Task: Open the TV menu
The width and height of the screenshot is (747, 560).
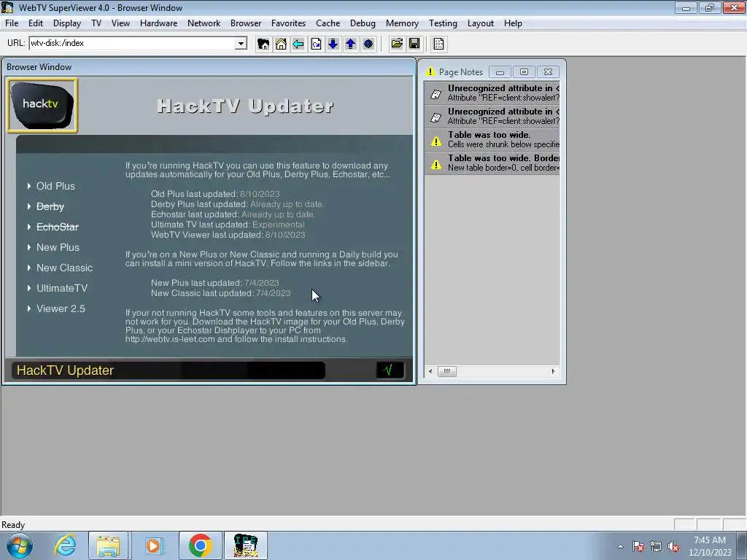Action: (96, 23)
